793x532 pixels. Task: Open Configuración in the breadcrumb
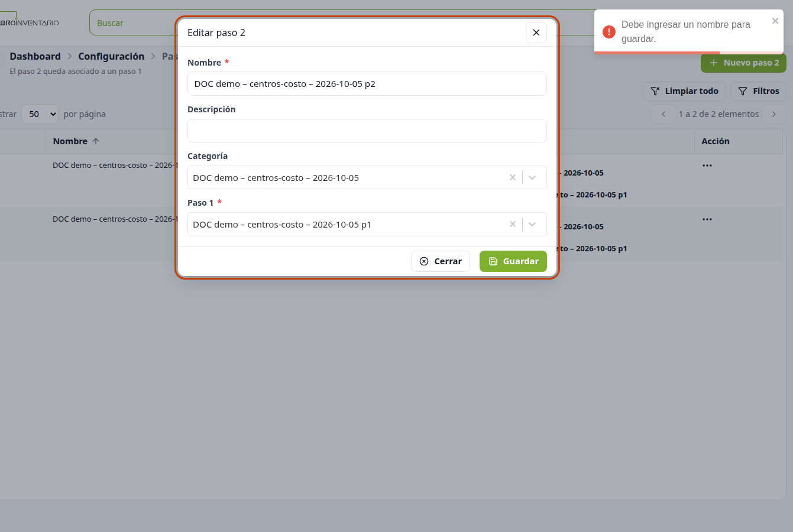coord(111,56)
